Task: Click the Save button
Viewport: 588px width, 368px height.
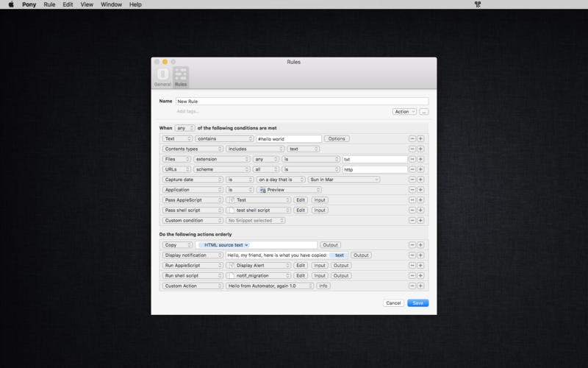Action: [x=417, y=302]
